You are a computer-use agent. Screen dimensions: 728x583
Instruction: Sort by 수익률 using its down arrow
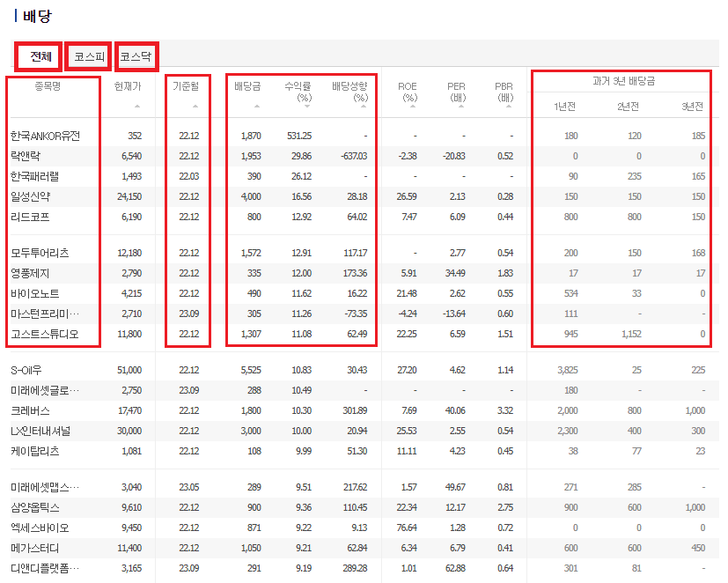click(307, 107)
